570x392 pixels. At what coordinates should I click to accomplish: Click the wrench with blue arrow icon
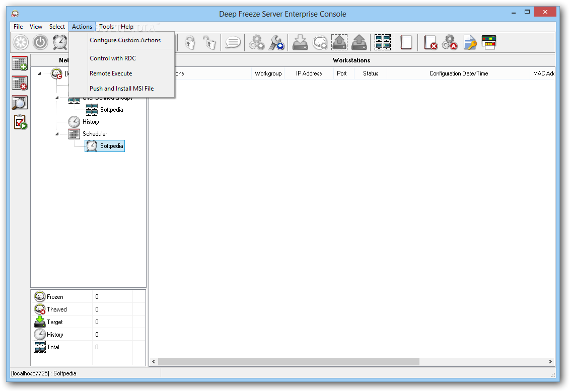tap(276, 42)
